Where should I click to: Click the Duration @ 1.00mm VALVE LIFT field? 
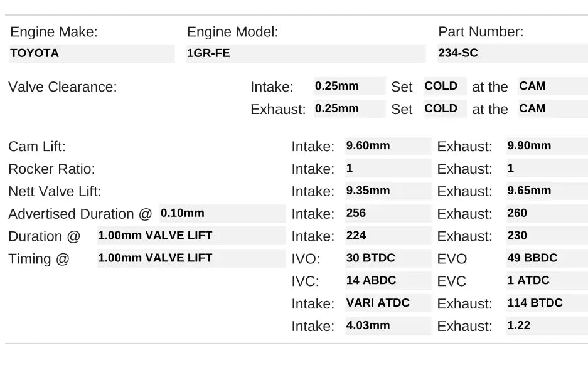coord(191,236)
